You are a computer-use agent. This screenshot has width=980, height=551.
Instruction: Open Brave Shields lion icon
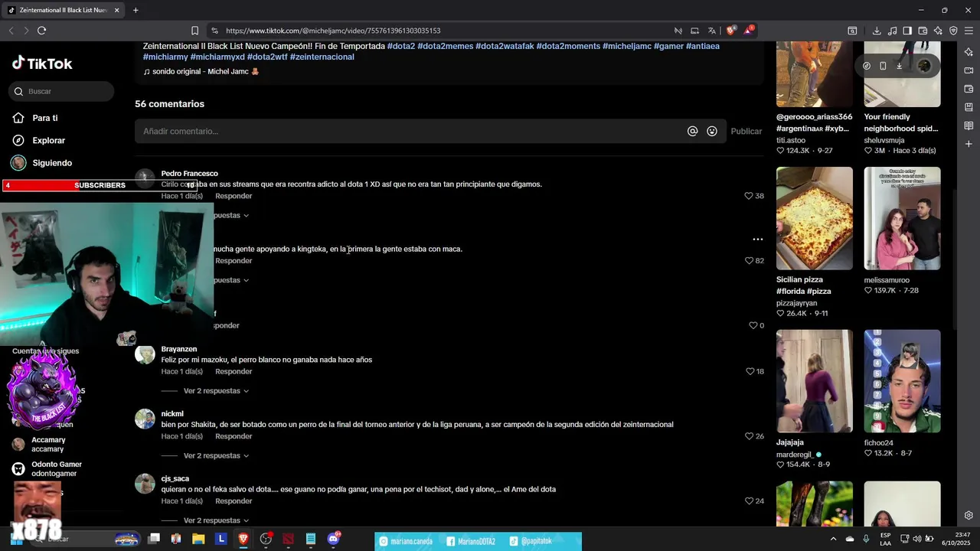[x=731, y=31]
